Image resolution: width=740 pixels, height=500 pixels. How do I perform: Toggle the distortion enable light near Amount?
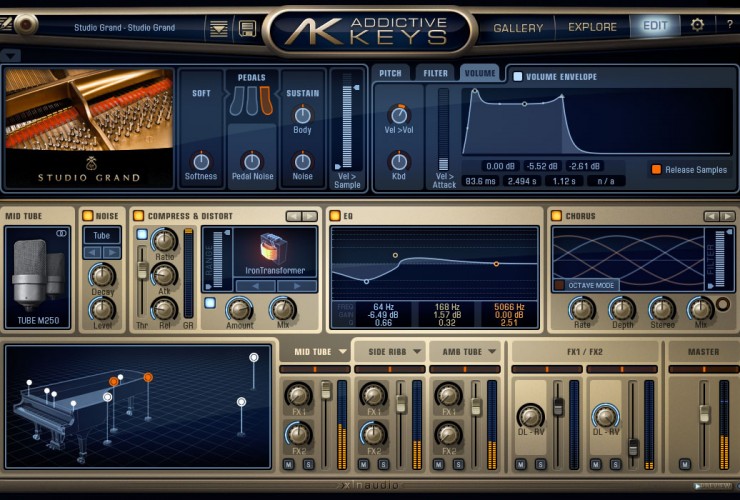pos(210,303)
